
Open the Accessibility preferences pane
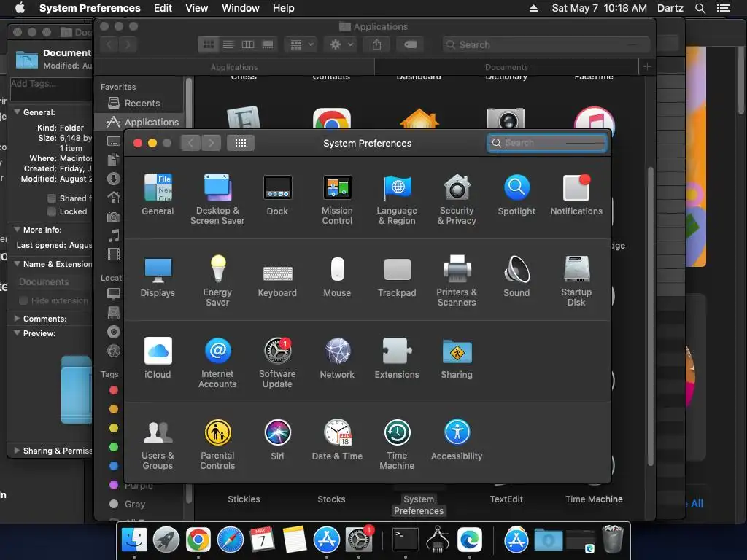tap(457, 440)
